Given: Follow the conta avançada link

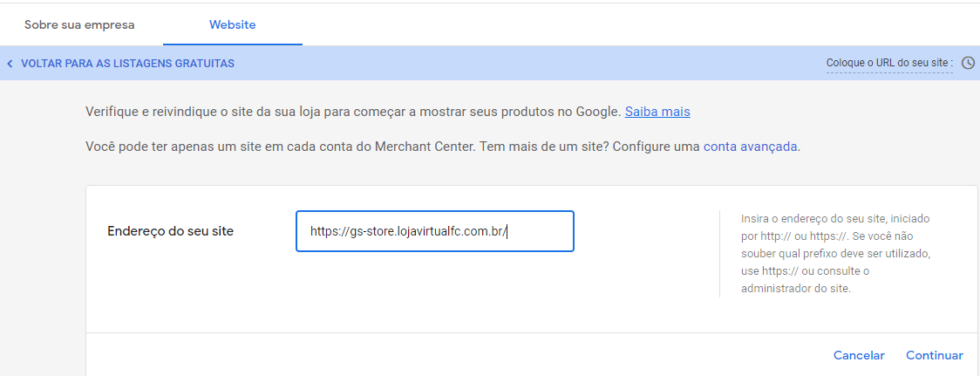Looking at the screenshot, I should (x=750, y=147).
